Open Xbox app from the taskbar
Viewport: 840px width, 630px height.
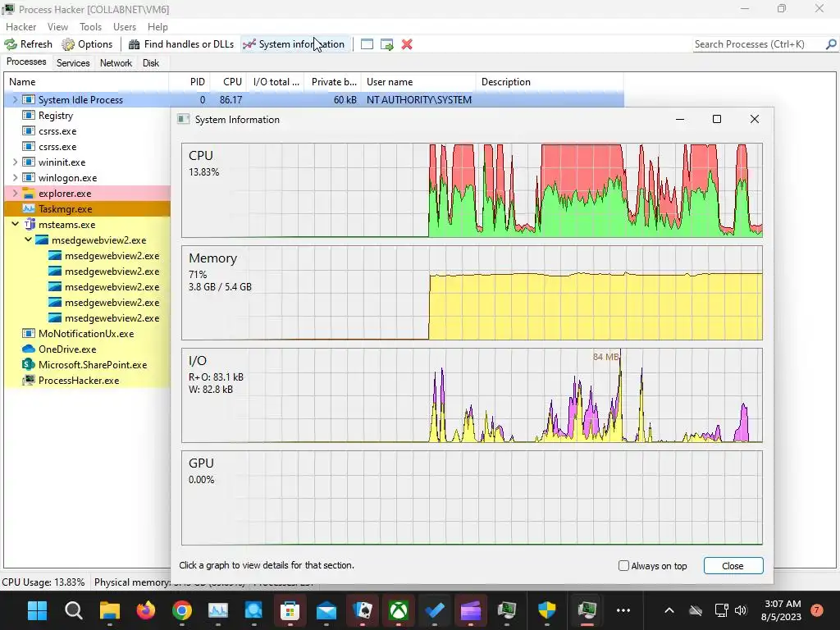click(x=399, y=610)
